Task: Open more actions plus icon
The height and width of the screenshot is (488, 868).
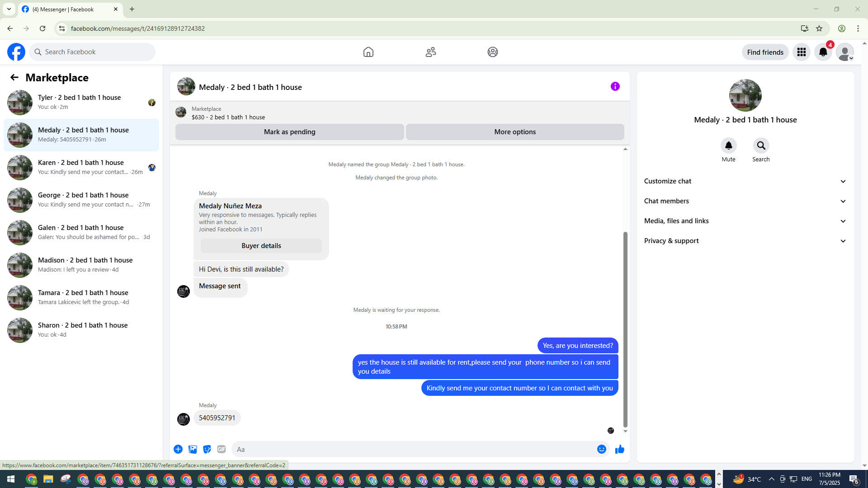Action: (178, 449)
